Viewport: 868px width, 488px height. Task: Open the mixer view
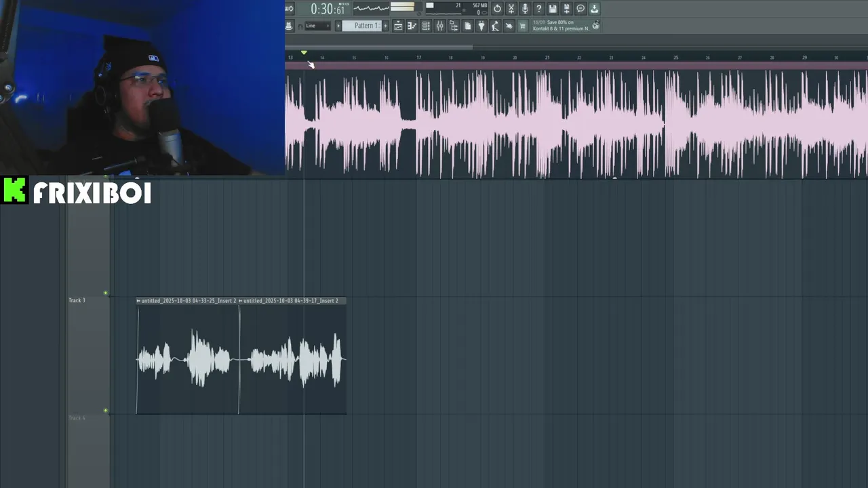tap(439, 26)
